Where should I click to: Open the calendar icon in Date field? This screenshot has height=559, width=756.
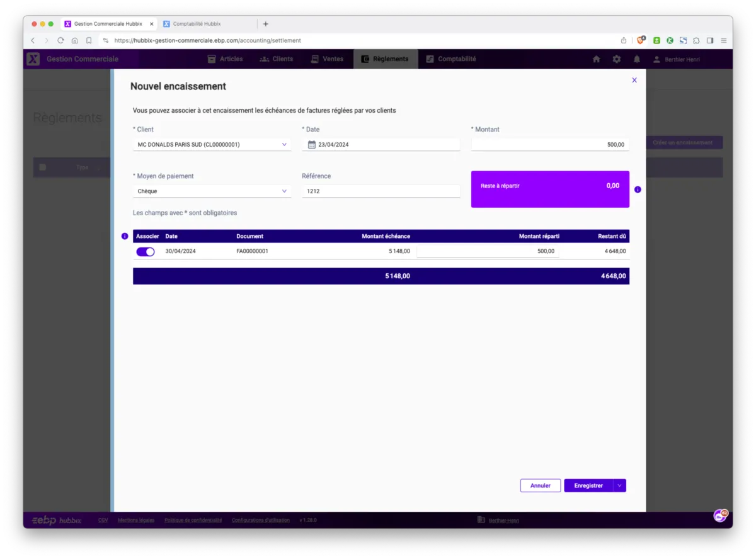311,145
